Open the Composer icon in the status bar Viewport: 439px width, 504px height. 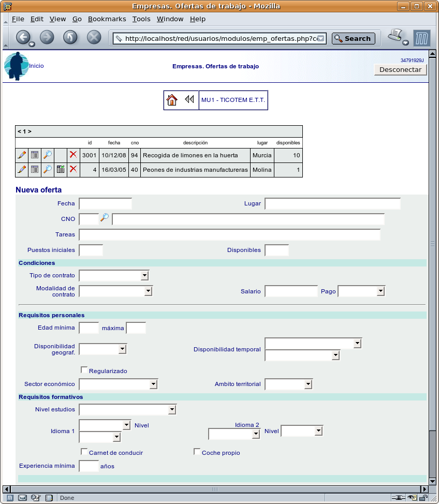36,498
